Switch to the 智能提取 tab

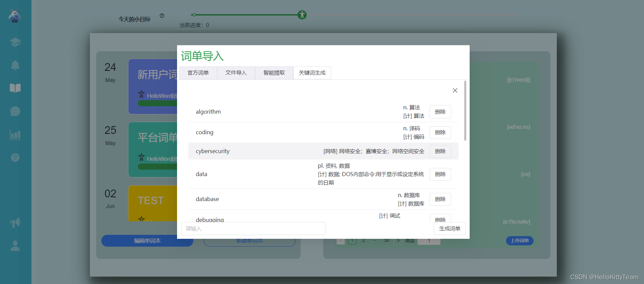click(x=274, y=73)
